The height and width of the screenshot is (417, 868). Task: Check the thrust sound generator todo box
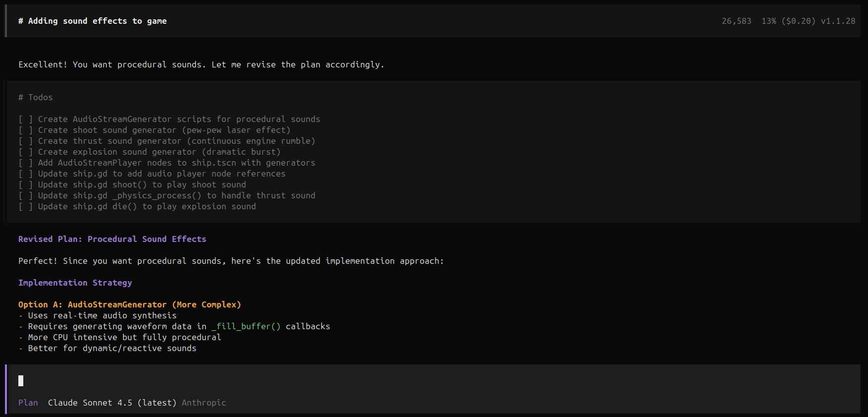click(x=25, y=141)
